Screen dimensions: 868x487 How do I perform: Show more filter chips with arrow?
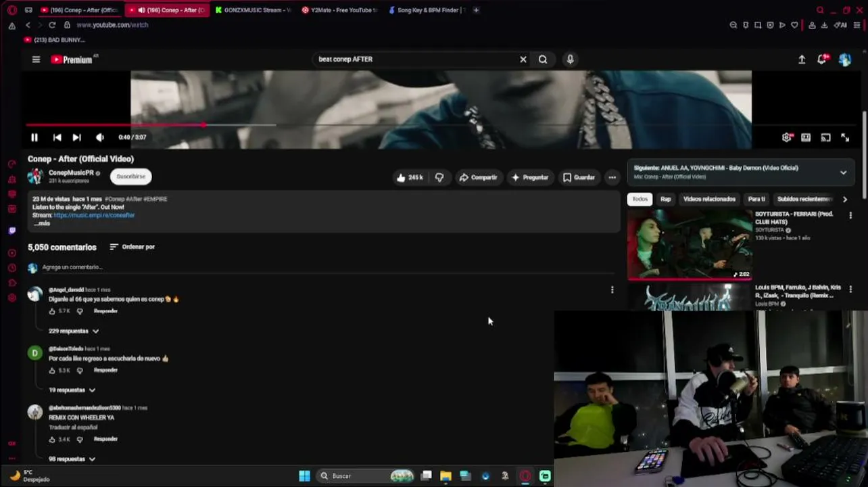click(844, 199)
